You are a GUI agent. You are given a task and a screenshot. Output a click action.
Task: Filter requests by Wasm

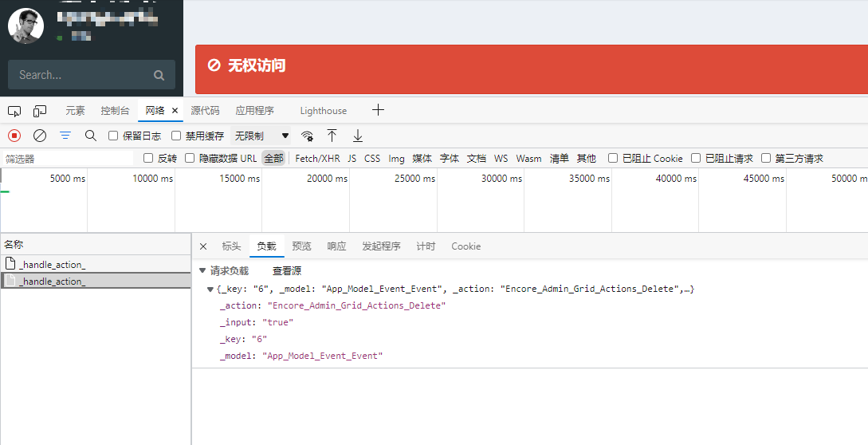click(x=528, y=159)
